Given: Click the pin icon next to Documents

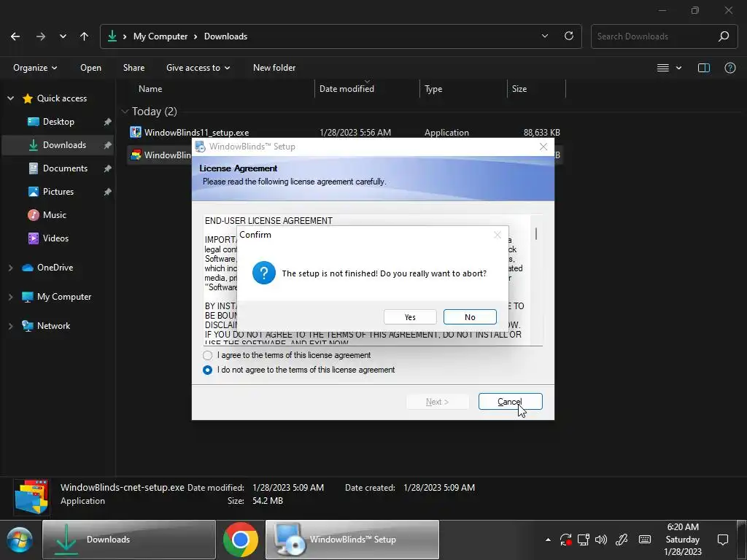Looking at the screenshot, I should pos(108,168).
